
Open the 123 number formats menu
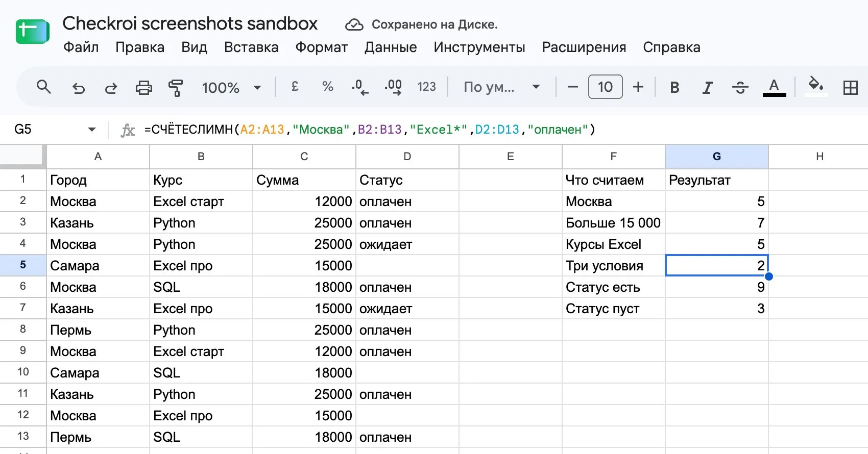[x=426, y=87]
